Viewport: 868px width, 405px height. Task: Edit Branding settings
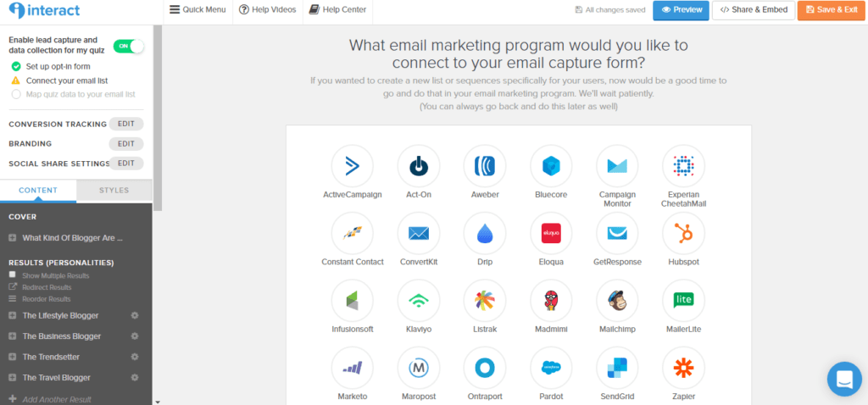126,144
